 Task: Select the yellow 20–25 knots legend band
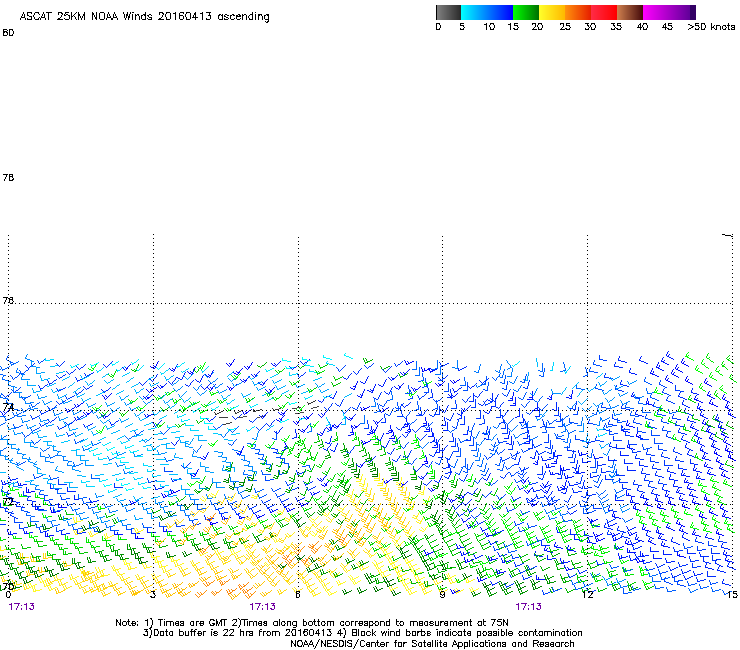(x=552, y=12)
